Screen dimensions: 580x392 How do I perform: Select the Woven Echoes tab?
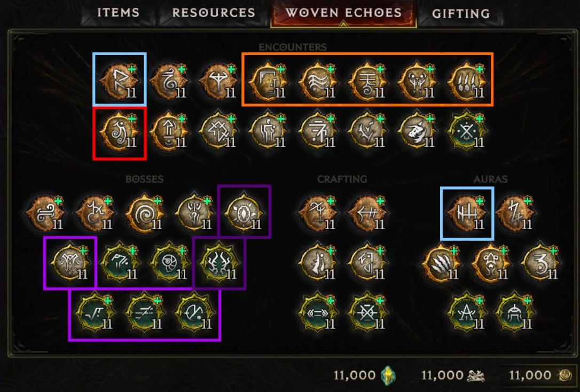click(x=343, y=13)
